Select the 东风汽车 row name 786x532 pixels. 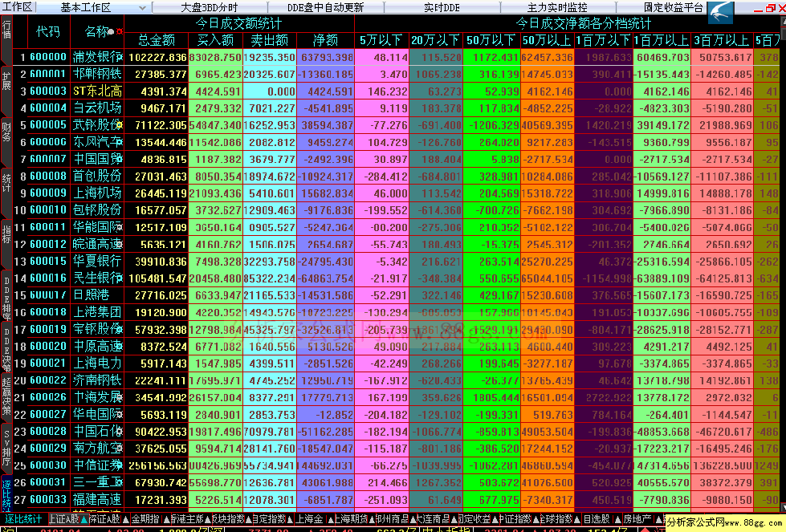tap(97, 142)
